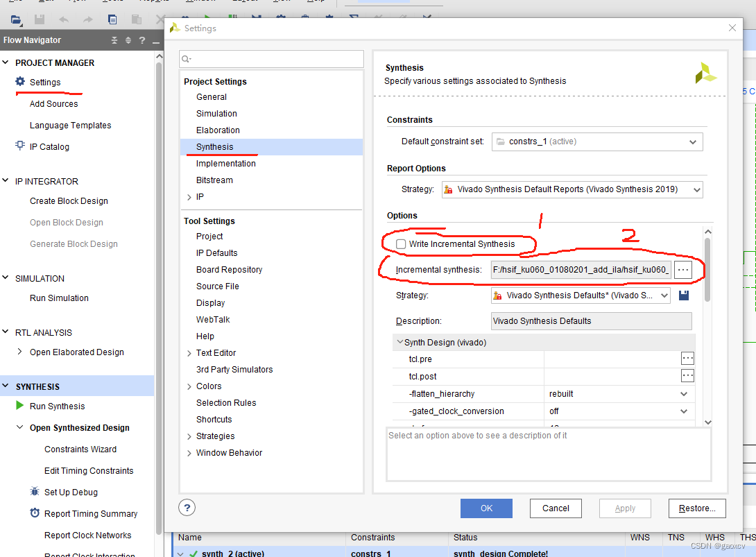Click the Set Up Debug bug icon
The image size is (756, 557).
[x=34, y=491]
